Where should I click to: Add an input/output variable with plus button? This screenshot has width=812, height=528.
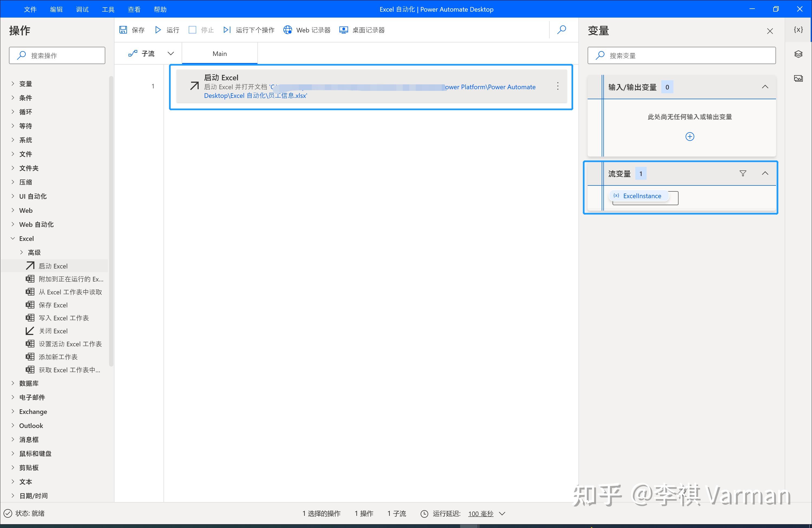pyautogui.click(x=690, y=136)
